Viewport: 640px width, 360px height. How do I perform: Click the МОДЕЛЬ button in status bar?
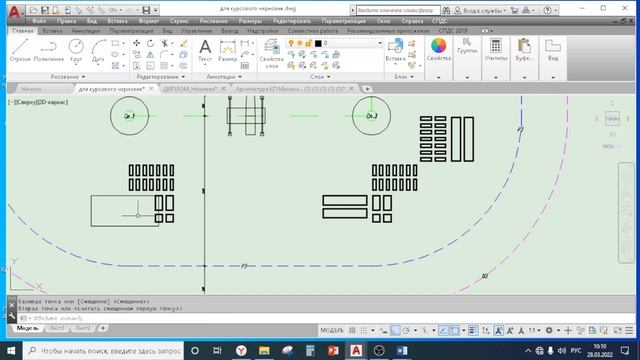click(x=332, y=330)
